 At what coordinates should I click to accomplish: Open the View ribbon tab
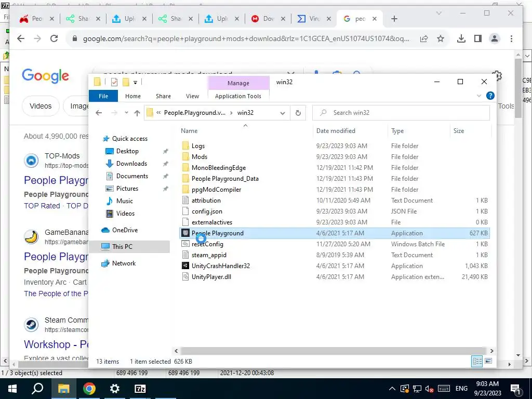[192, 96]
